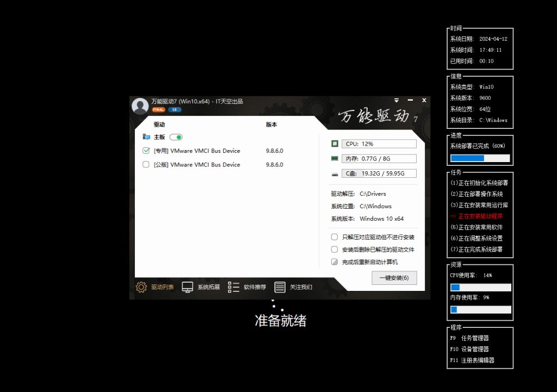Click the 系统部署 progress bar
The image size is (557, 392).
pyautogui.click(x=480, y=158)
